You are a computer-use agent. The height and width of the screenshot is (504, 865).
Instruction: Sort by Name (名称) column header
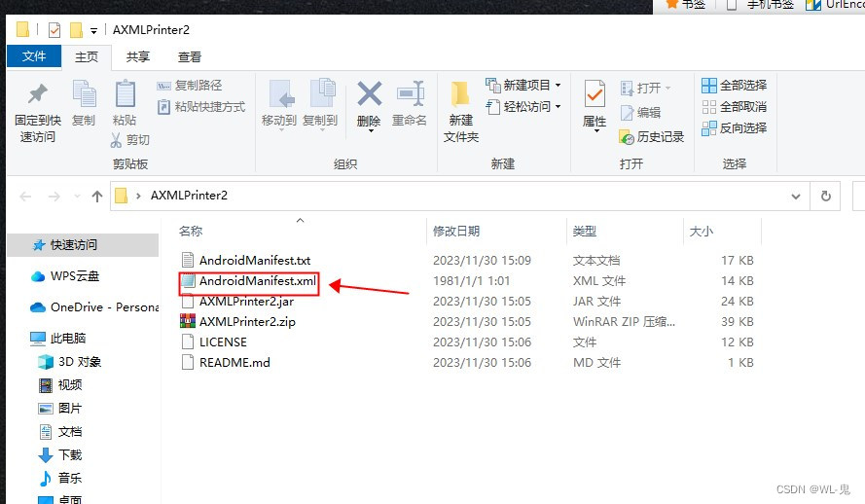click(x=191, y=231)
